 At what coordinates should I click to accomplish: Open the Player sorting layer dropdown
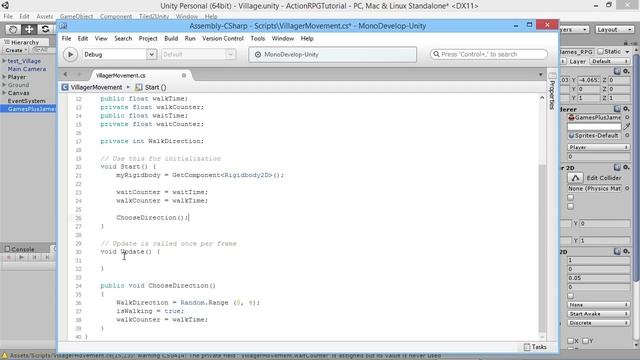598,147
